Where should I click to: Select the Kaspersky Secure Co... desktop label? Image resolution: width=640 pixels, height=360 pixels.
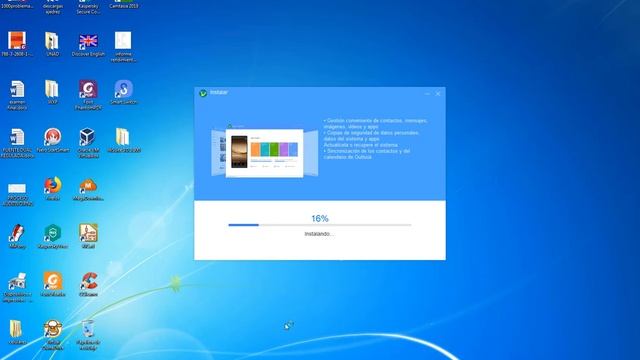coord(88,9)
